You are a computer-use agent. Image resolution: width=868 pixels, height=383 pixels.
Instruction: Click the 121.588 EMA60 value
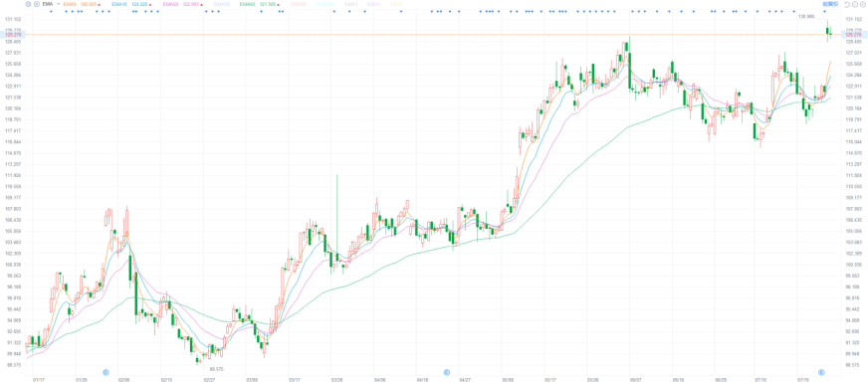coord(268,4)
